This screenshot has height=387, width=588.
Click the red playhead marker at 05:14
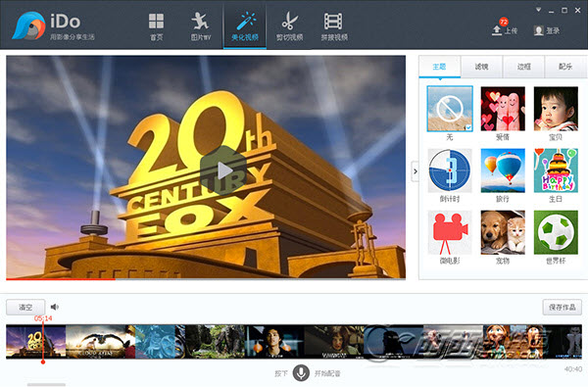coord(43,362)
